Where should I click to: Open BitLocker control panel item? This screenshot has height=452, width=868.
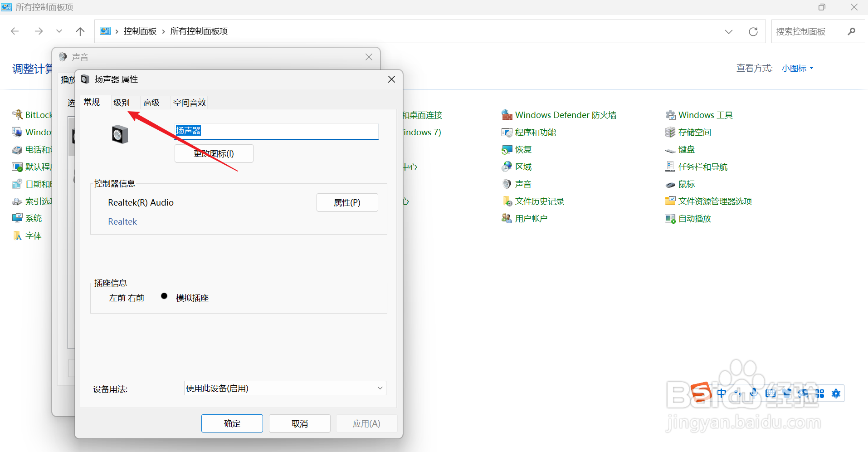[32, 115]
